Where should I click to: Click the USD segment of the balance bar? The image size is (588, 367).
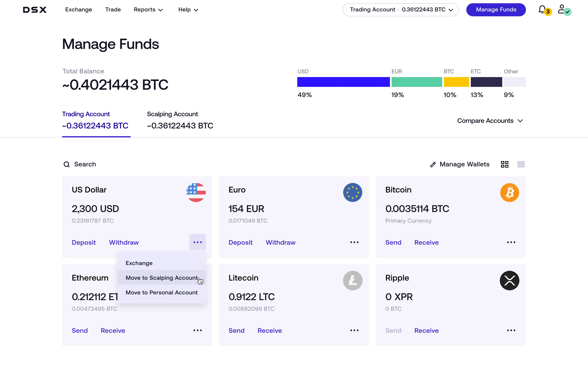pyautogui.click(x=343, y=82)
